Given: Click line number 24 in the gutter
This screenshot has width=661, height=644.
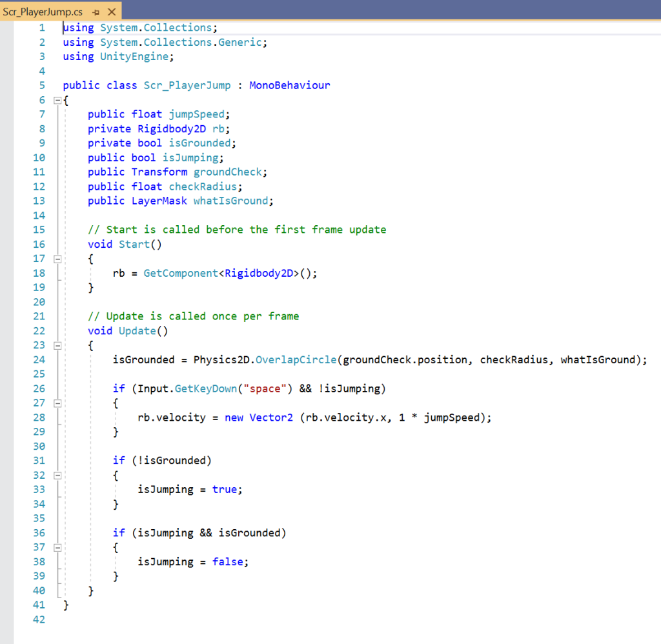Looking at the screenshot, I should (x=39, y=360).
